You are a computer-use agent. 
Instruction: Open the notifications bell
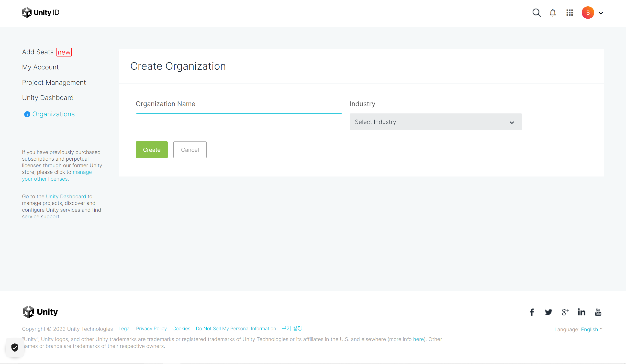point(553,13)
